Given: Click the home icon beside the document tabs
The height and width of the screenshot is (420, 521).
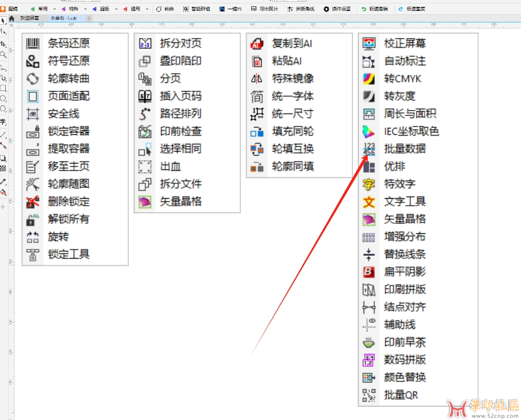Looking at the screenshot, I should (12, 18).
